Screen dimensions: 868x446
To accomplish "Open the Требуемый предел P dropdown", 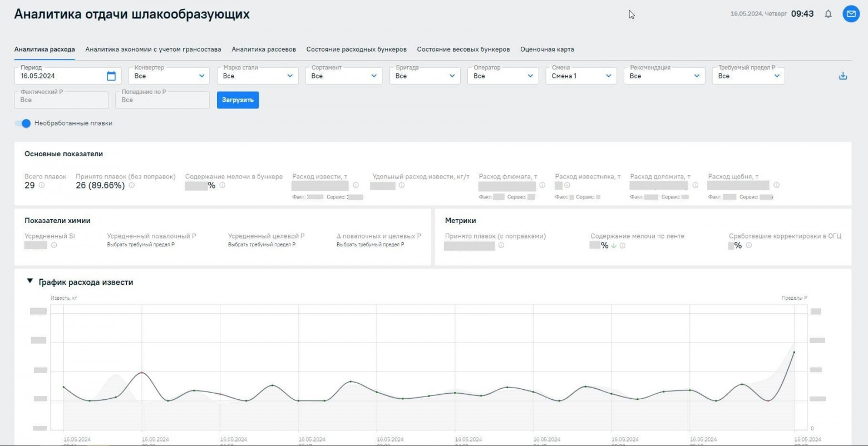I will pyautogui.click(x=748, y=76).
